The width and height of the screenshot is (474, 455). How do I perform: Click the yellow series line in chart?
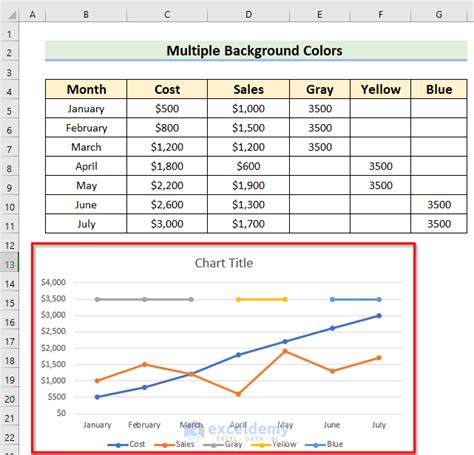(x=262, y=299)
